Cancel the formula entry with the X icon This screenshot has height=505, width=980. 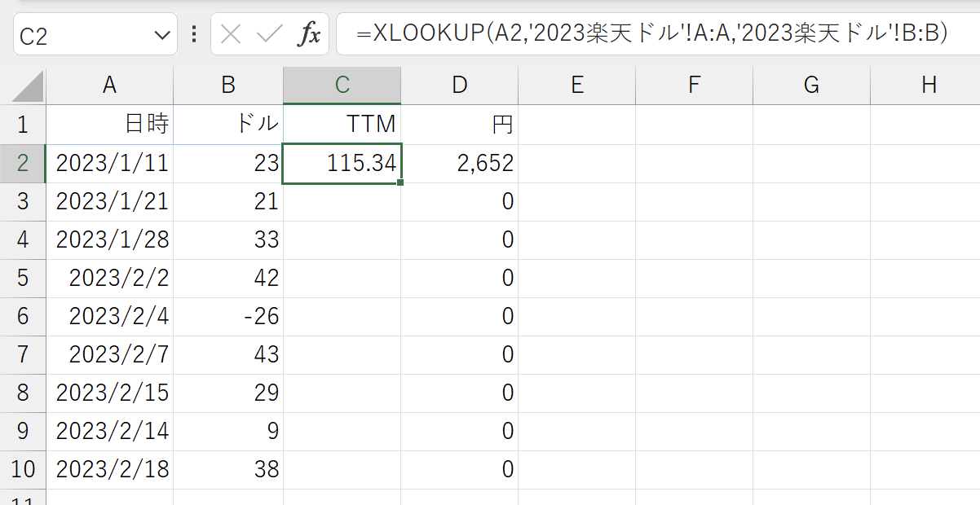(232, 34)
